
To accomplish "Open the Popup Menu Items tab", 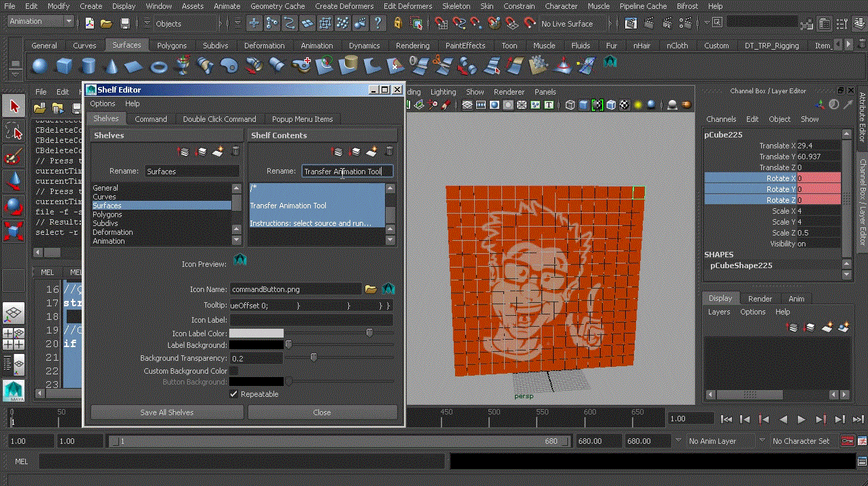I will (x=303, y=119).
